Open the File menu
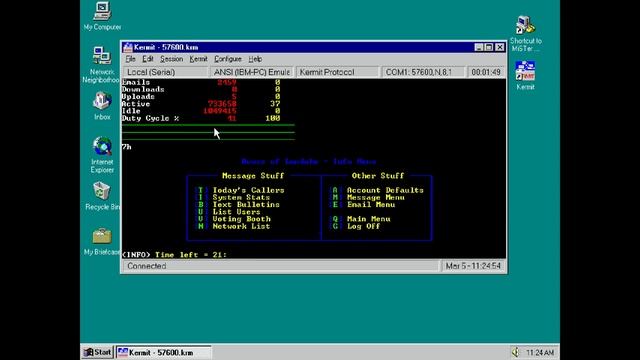The width and height of the screenshot is (640, 360). pos(130,59)
